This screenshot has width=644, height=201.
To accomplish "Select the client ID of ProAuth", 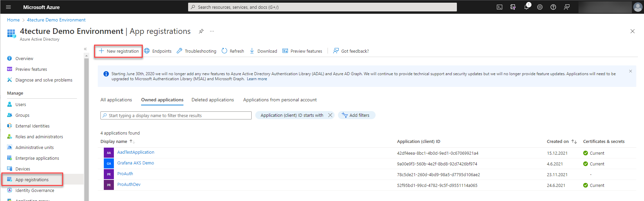I will (x=438, y=175).
